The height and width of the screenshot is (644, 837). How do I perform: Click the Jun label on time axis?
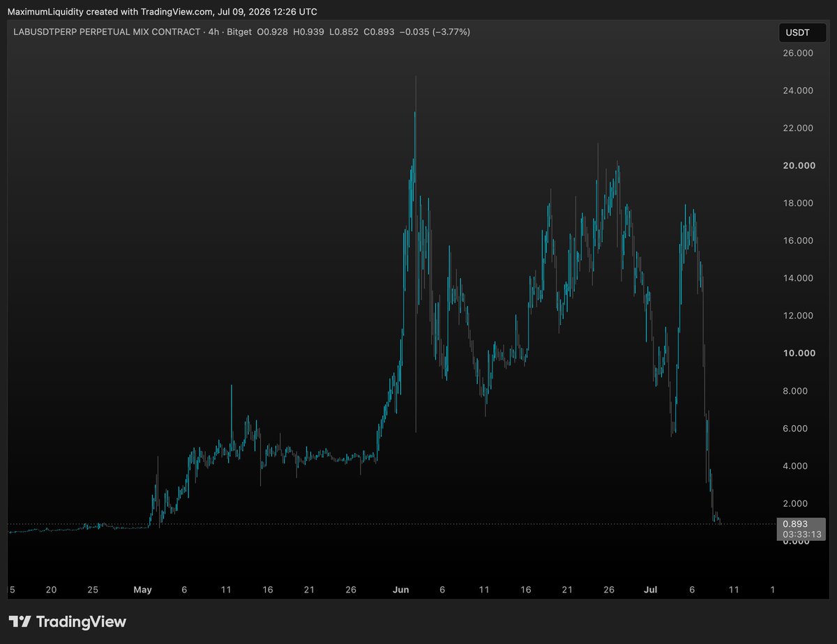click(x=401, y=590)
